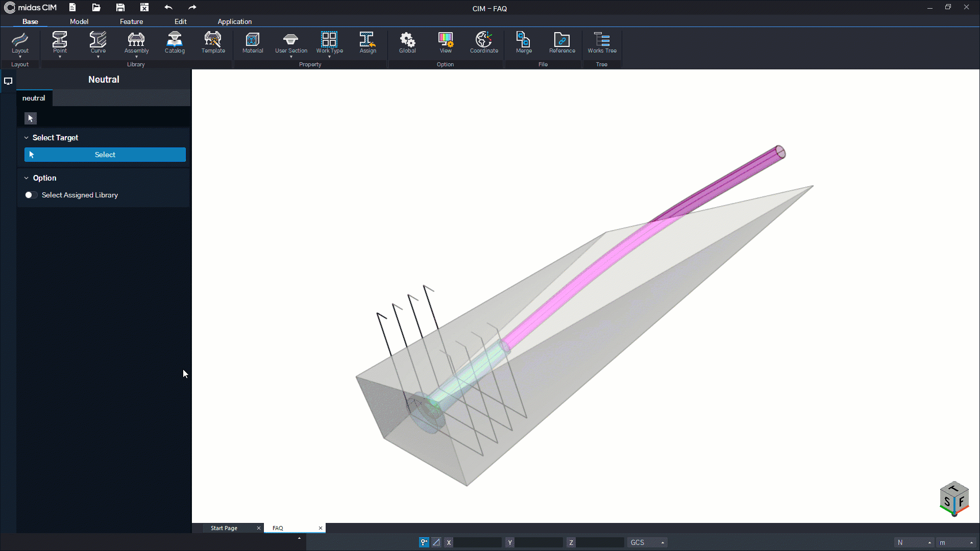This screenshot has height=551, width=980.
Task: Open Work Type tool
Action: [x=329, y=42]
